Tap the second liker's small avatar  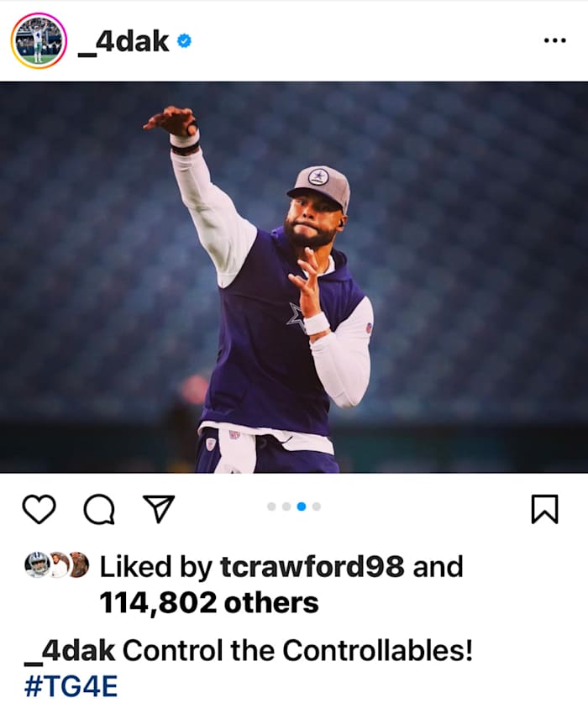(58, 564)
